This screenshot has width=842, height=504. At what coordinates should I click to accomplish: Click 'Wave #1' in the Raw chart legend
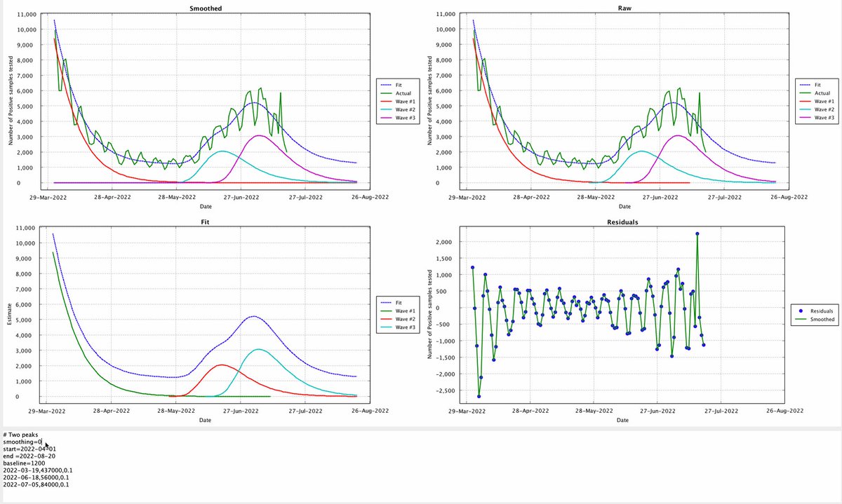click(823, 101)
